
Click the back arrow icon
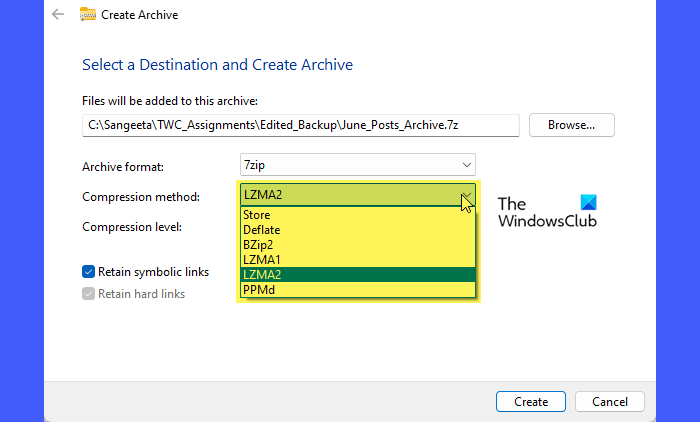click(58, 15)
